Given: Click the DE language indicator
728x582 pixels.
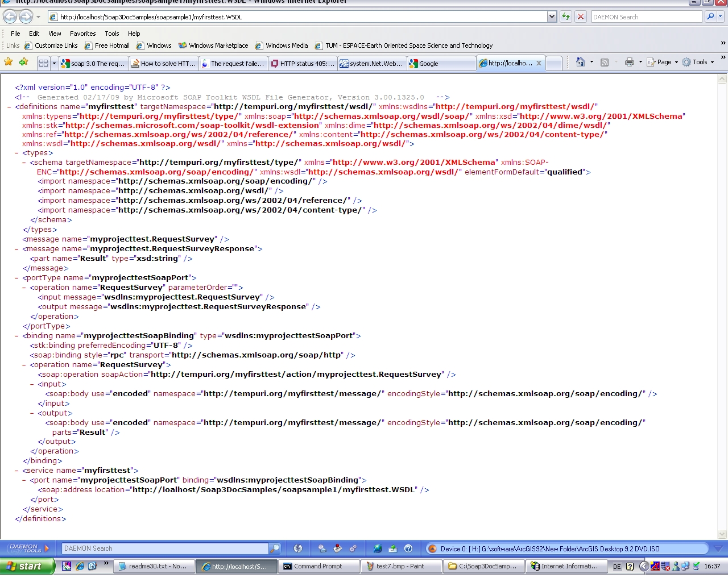Looking at the screenshot, I should [x=617, y=567].
